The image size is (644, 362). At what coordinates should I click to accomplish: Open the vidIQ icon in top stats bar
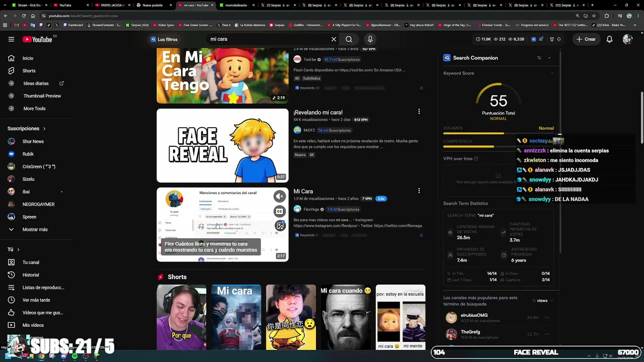point(534,39)
